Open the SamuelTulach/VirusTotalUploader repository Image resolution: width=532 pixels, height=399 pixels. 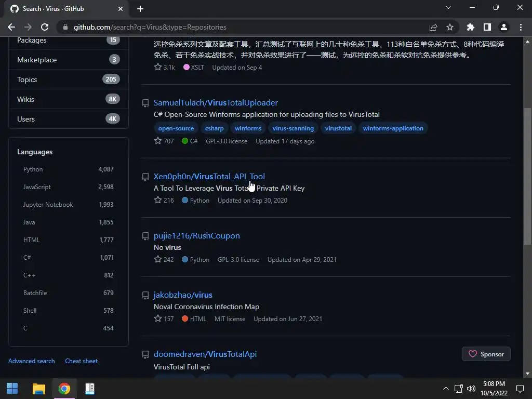pyautogui.click(x=216, y=102)
